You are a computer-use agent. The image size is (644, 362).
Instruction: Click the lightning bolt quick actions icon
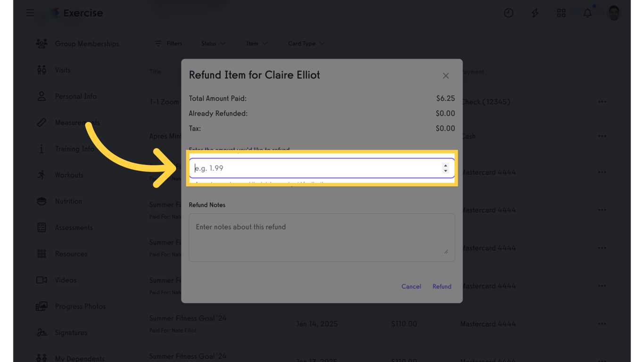click(x=535, y=13)
